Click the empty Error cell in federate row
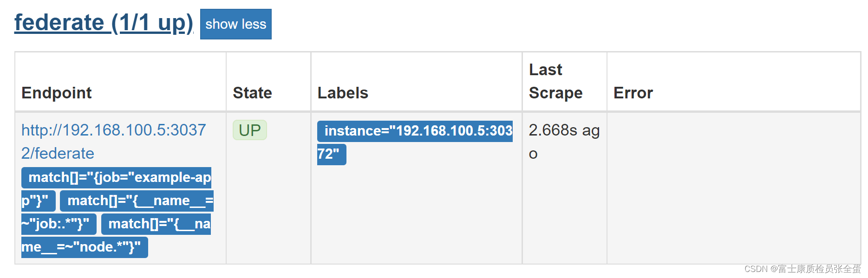This screenshot has height=278, width=868. pyautogui.click(x=733, y=188)
